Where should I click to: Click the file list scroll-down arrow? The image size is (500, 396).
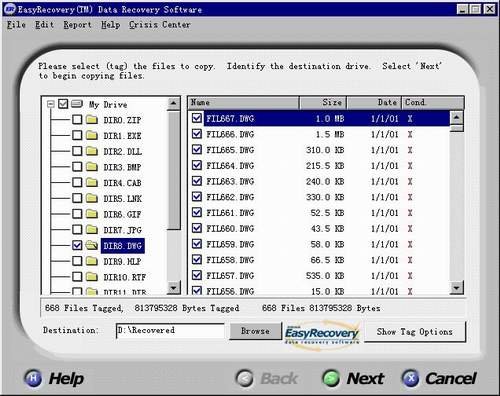456,287
